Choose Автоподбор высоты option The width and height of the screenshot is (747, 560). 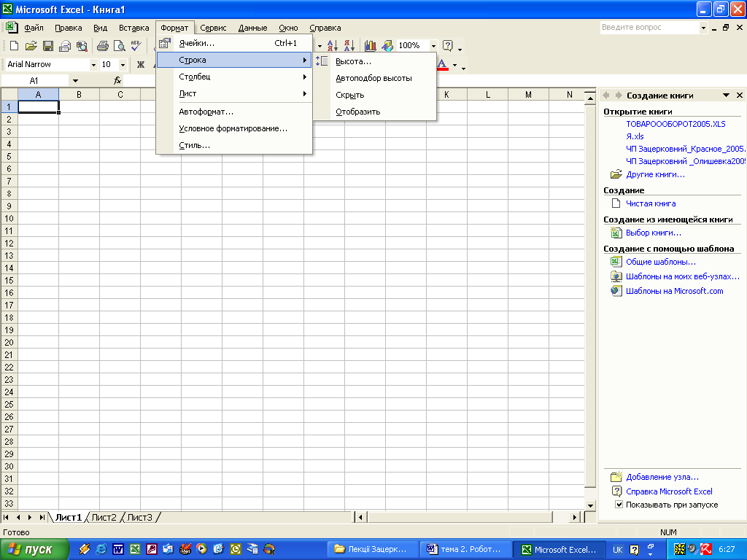374,78
